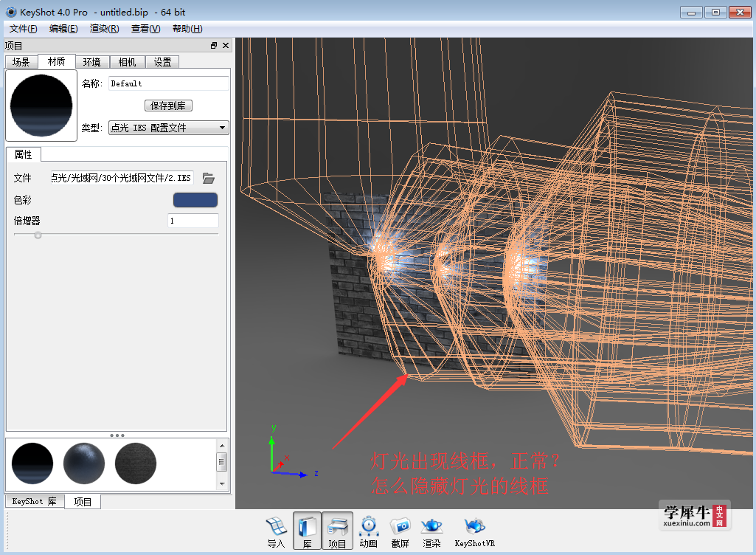Click the material list scroll up arrow
This screenshot has height=555, width=756.
point(222,446)
